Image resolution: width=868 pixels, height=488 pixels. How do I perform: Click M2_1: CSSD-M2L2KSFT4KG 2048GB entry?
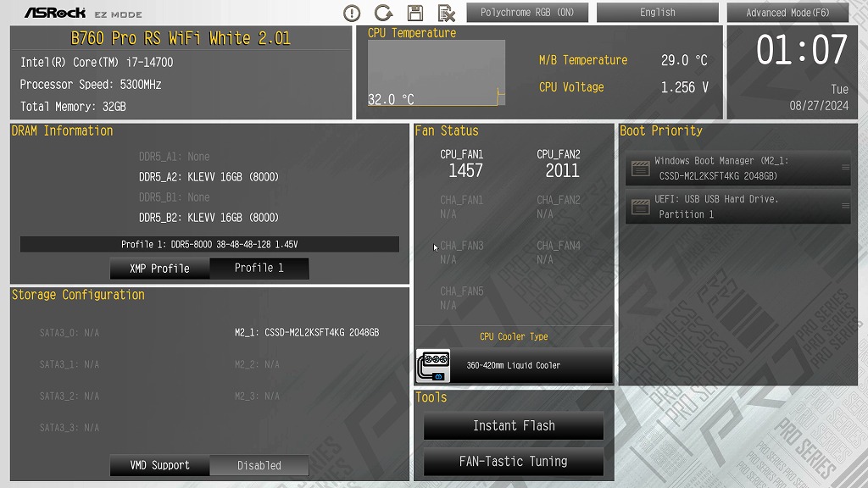[x=307, y=332]
